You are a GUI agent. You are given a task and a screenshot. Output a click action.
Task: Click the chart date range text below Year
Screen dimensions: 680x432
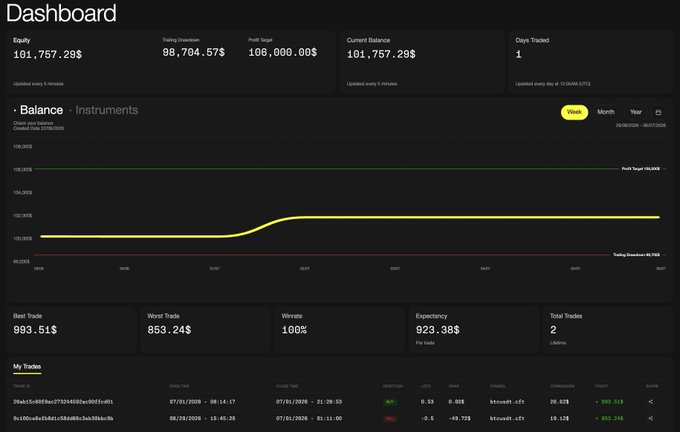point(641,125)
